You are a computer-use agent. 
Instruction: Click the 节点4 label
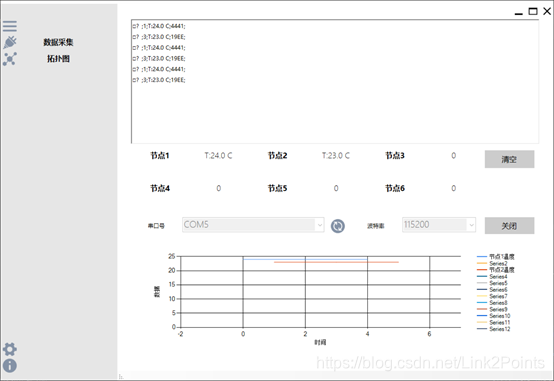point(160,188)
